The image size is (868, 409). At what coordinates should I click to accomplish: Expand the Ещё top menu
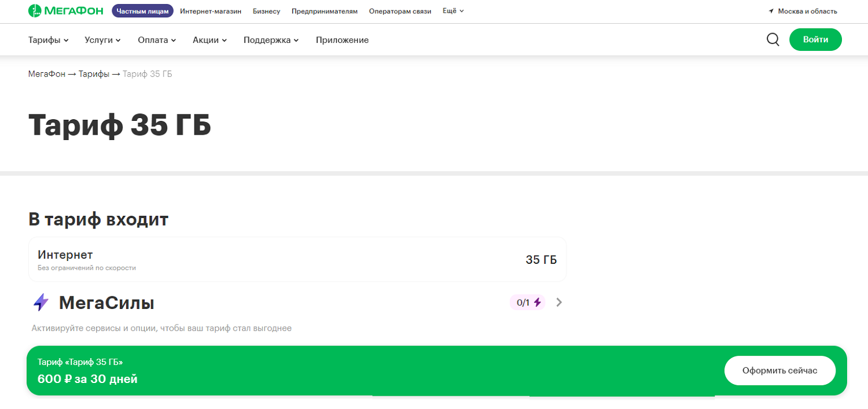453,11
